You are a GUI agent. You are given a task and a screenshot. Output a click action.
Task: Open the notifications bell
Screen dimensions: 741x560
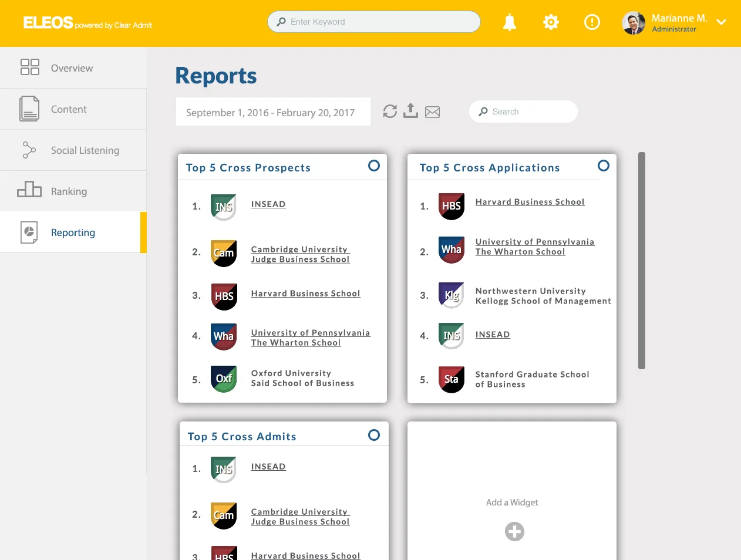coord(510,22)
